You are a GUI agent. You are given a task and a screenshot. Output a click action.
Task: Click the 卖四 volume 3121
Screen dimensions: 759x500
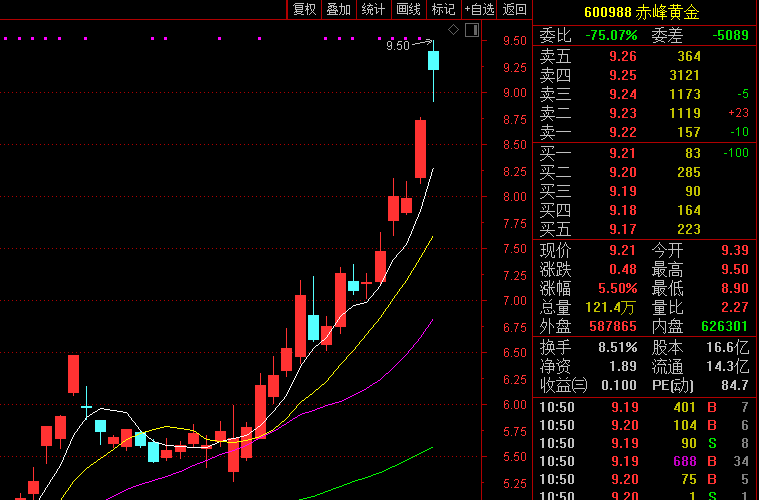pos(684,75)
